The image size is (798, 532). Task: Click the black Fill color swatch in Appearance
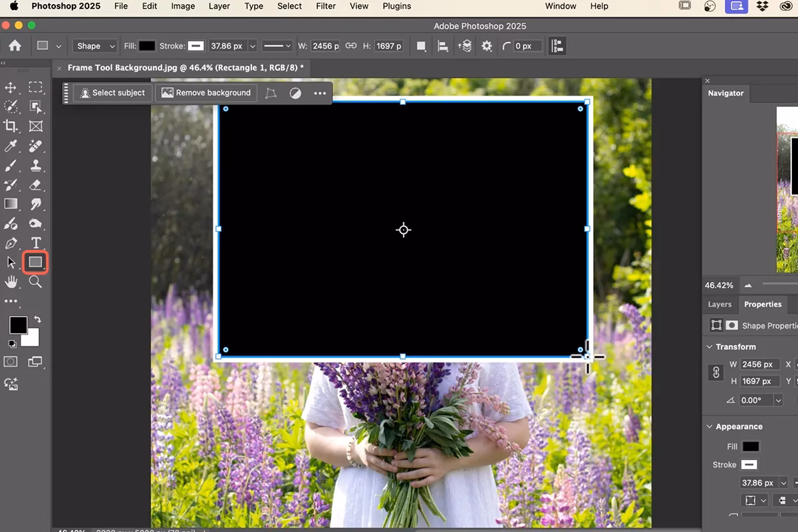click(751, 446)
